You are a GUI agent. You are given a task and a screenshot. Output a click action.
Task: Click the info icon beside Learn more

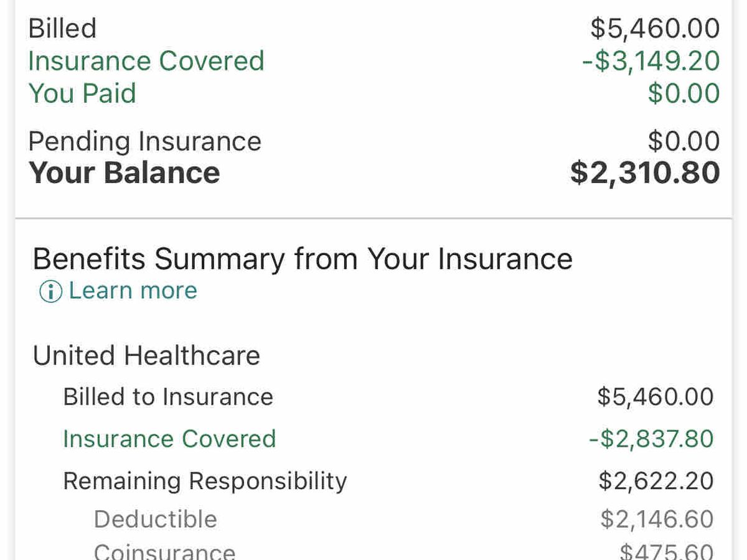[x=50, y=291]
